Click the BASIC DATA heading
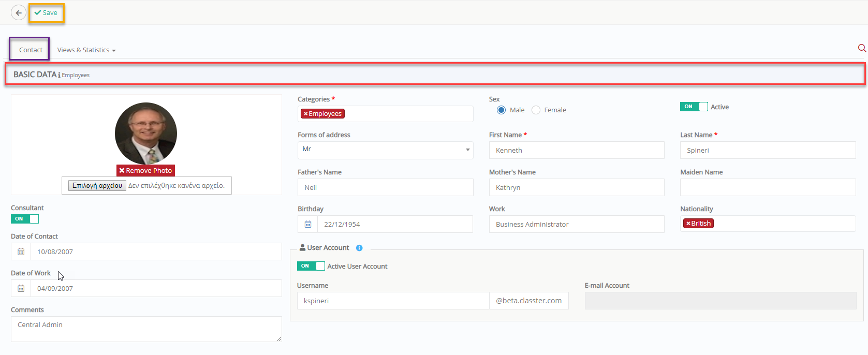Screen dimensions: 868x355 35,75
